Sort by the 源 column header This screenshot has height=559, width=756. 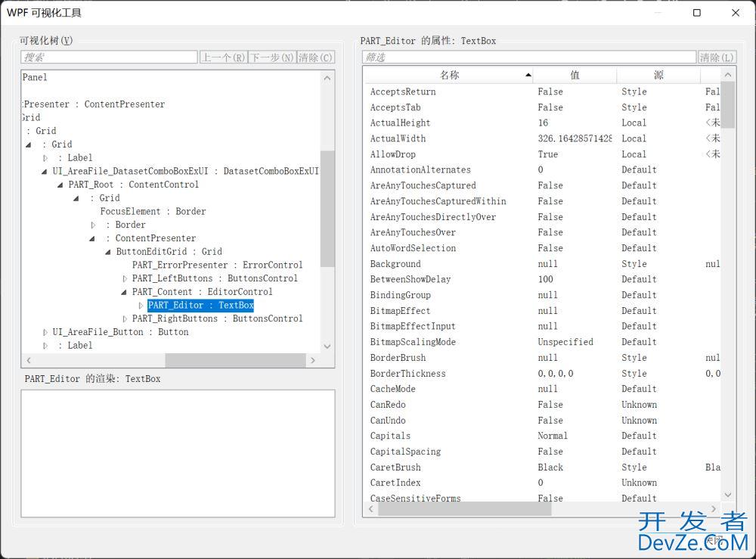click(658, 75)
